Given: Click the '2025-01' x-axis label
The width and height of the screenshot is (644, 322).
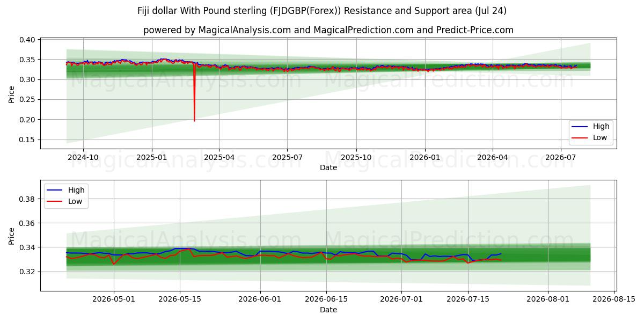Looking at the screenshot, I should tap(152, 158).
